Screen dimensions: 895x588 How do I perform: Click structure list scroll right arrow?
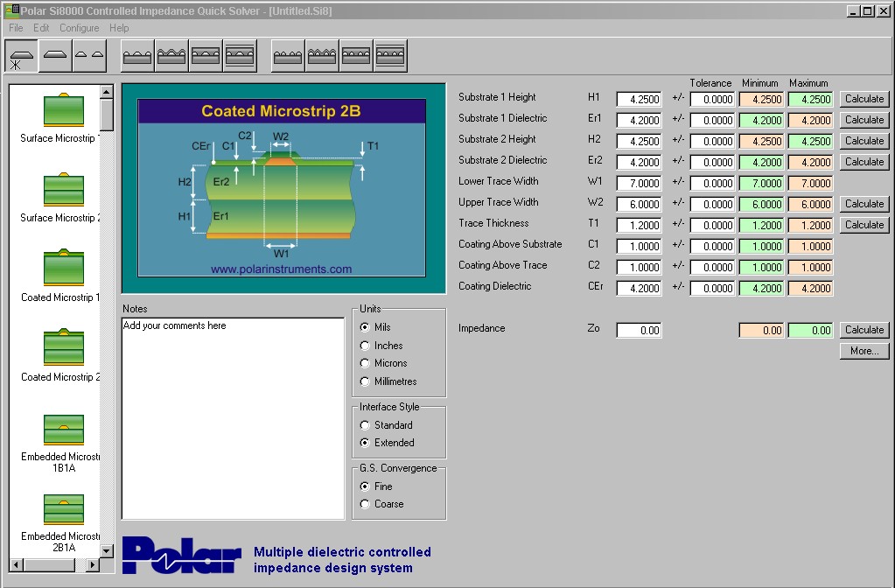(93, 564)
